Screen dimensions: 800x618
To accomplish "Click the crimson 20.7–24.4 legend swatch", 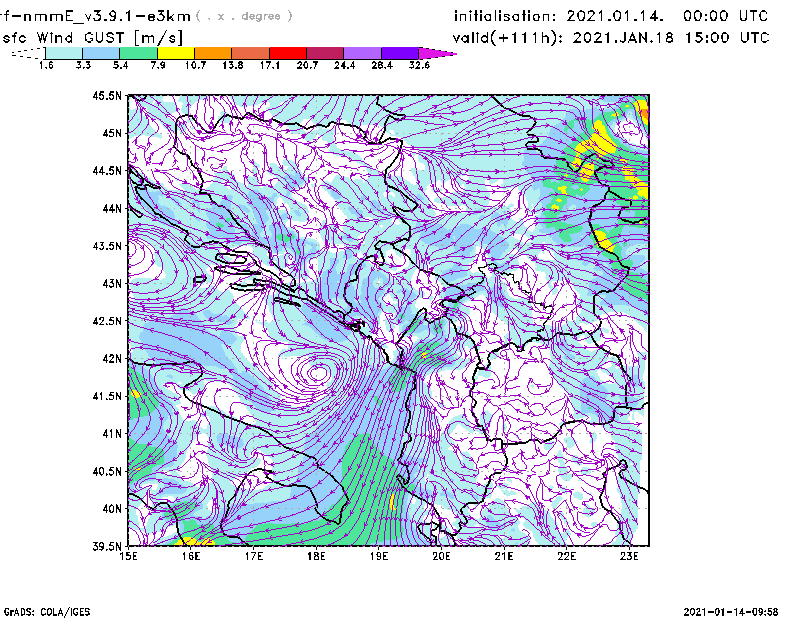I will pyautogui.click(x=325, y=53).
